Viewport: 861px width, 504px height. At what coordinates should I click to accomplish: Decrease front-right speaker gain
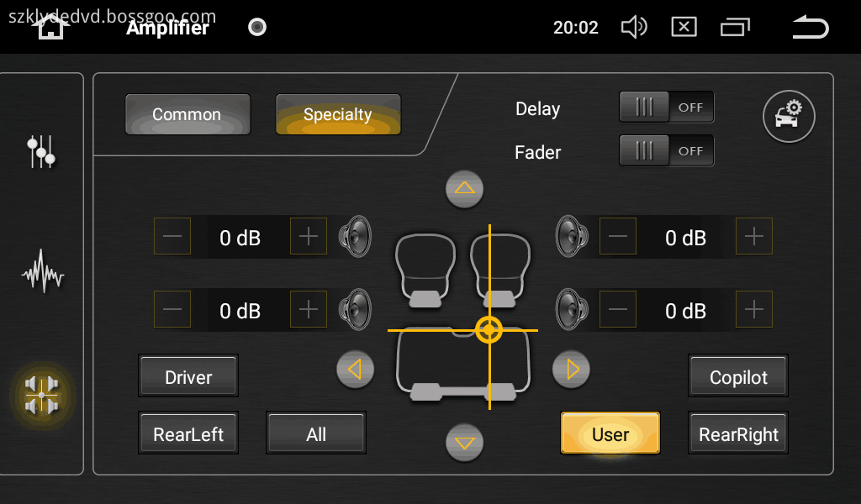tap(618, 236)
